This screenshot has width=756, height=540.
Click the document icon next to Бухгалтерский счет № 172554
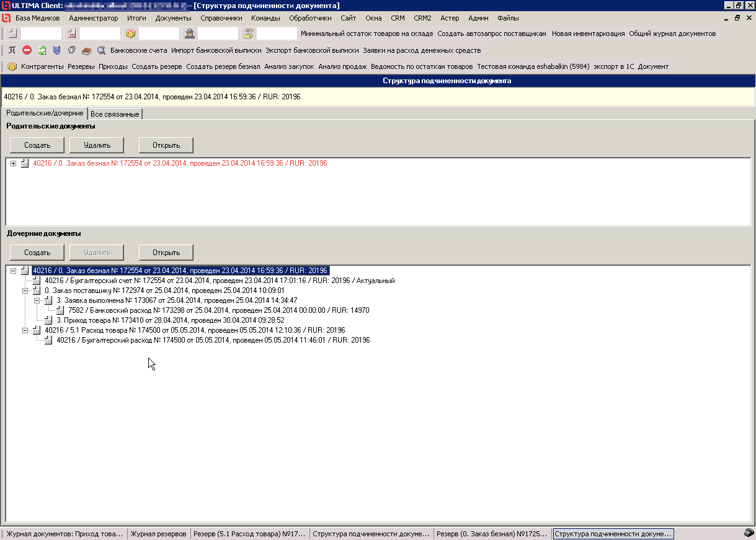point(37,281)
